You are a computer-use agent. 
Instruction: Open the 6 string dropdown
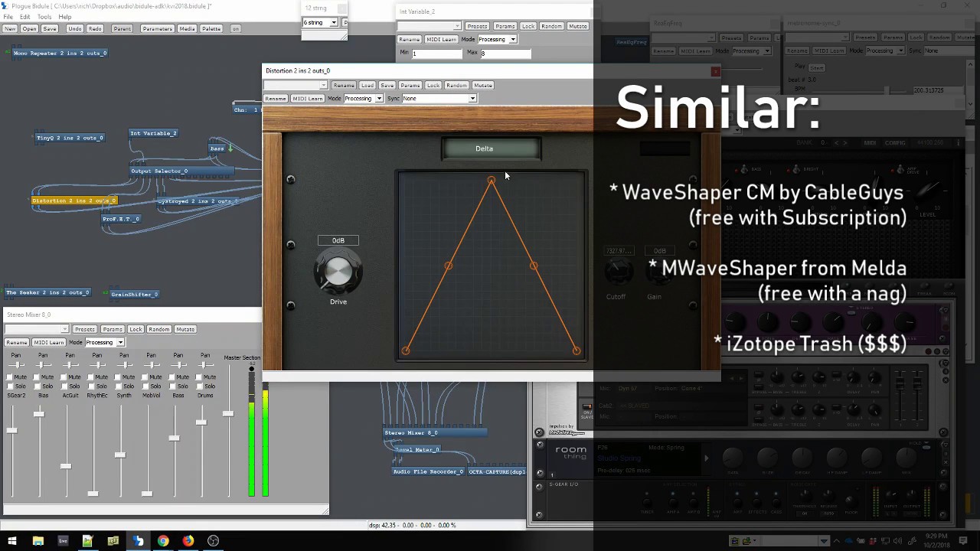click(320, 23)
